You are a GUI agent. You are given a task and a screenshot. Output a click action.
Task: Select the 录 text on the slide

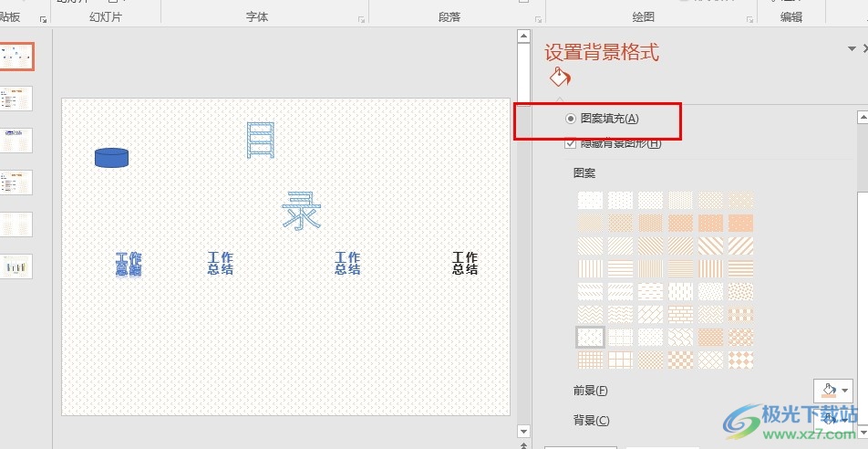[302, 210]
